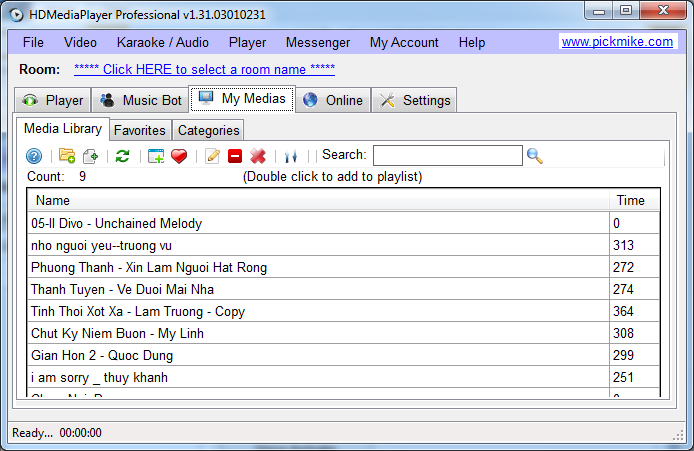This screenshot has width=694, height=451.
Task: Open the Messenger menu
Action: click(x=318, y=42)
